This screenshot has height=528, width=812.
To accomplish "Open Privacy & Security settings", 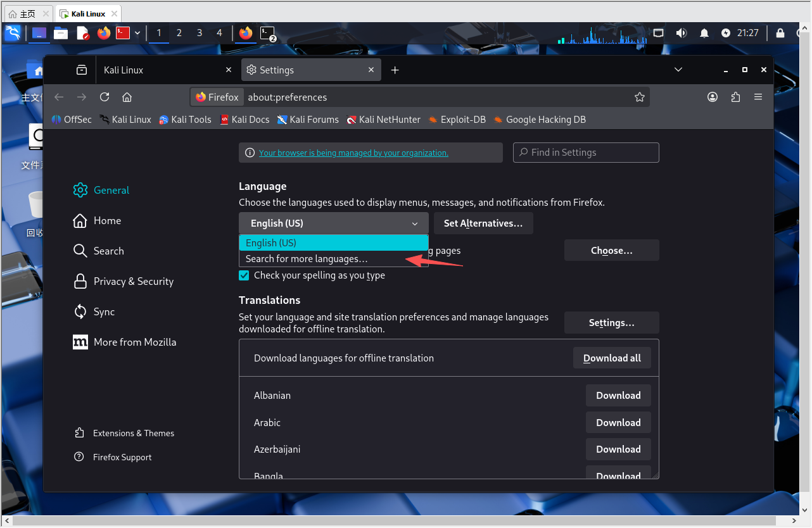I will 124,281.
